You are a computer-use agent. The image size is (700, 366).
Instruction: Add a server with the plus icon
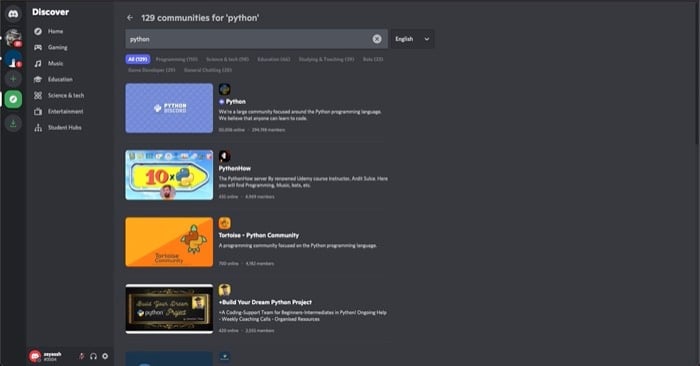coord(13,79)
